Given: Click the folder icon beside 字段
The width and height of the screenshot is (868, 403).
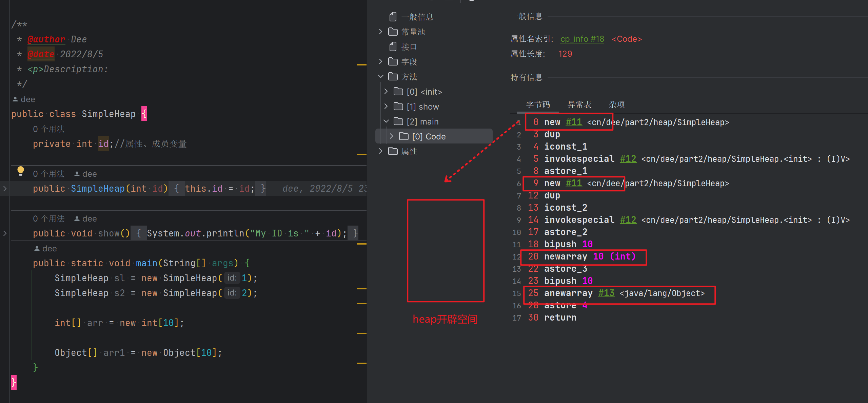Looking at the screenshot, I should [x=392, y=61].
